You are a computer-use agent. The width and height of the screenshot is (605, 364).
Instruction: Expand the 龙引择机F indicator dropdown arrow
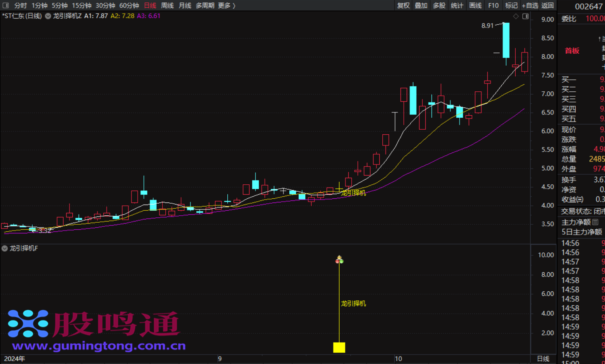tap(5, 248)
